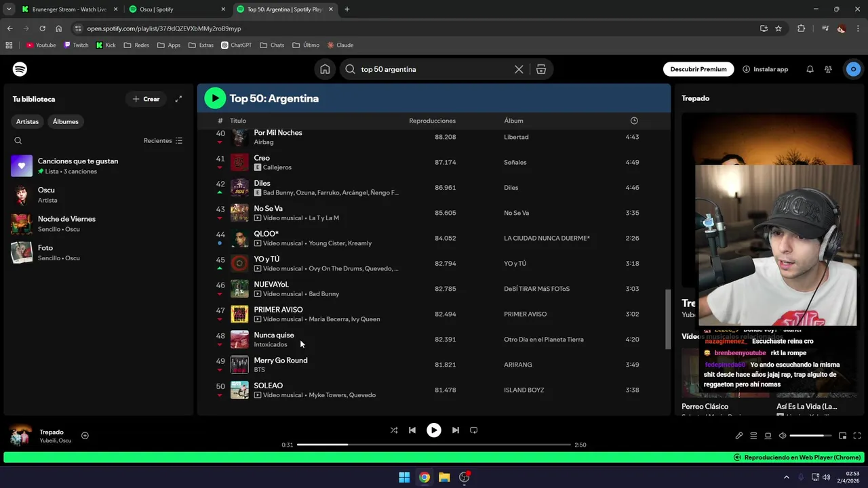Play Top 50: Argentina green button
868x488 pixels.
[215, 98]
